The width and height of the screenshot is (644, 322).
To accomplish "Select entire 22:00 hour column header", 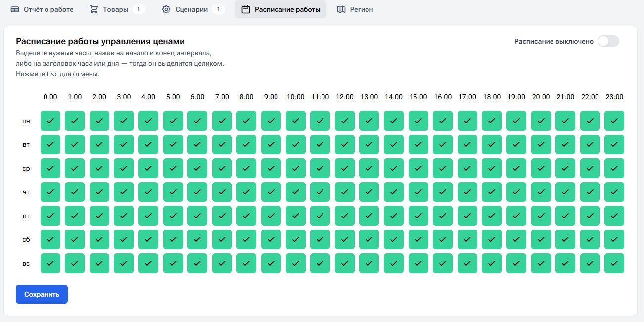I will tap(590, 97).
